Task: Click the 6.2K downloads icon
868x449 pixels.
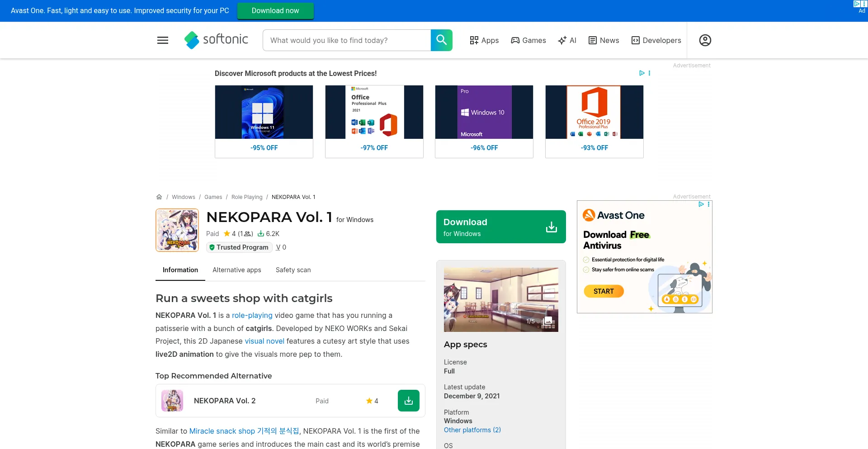Action: pos(261,234)
